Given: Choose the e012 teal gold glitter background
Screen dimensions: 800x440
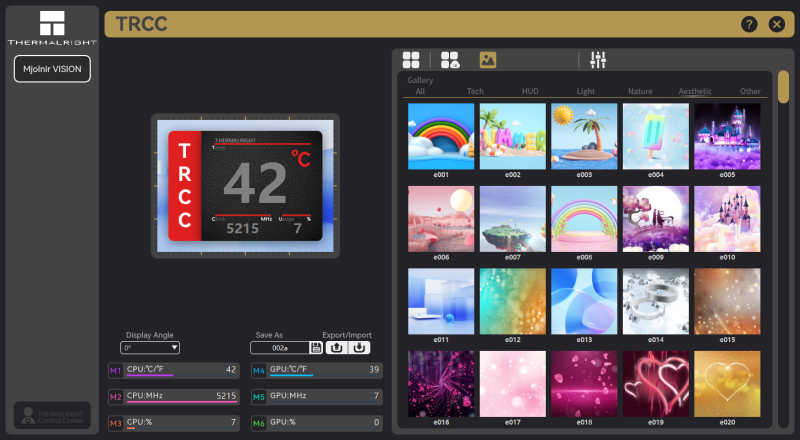Looking at the screenshot, I should (513, 301).
